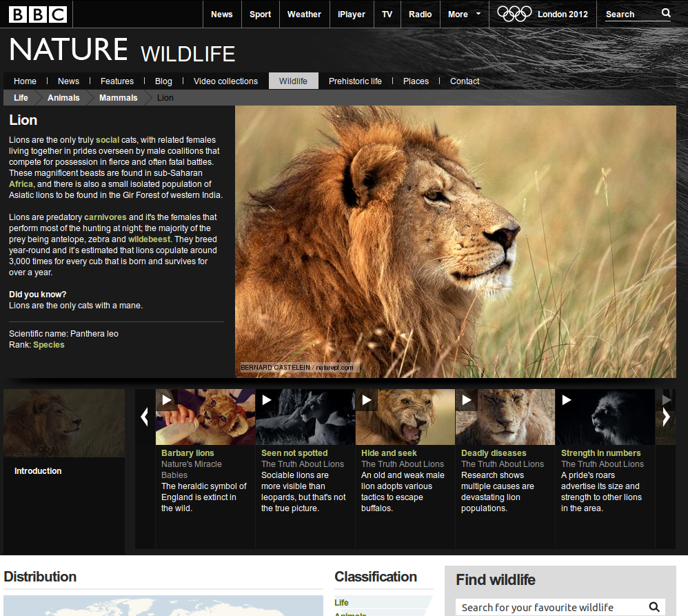Image resolution: width=688 pixels, height=616 pixels.
Task: Play the Strength in numbers video
Action: 567,399
